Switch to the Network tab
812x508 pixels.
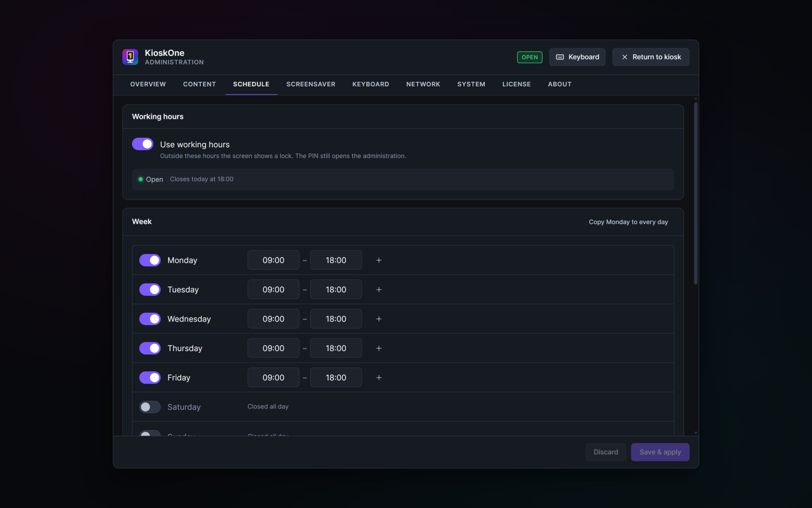click(423, 84)
